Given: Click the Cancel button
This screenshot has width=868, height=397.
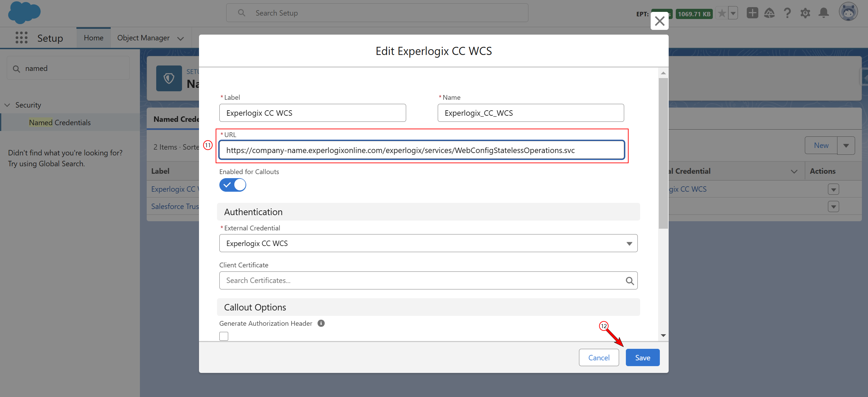Looking at the screenshot, I should 599,358.
